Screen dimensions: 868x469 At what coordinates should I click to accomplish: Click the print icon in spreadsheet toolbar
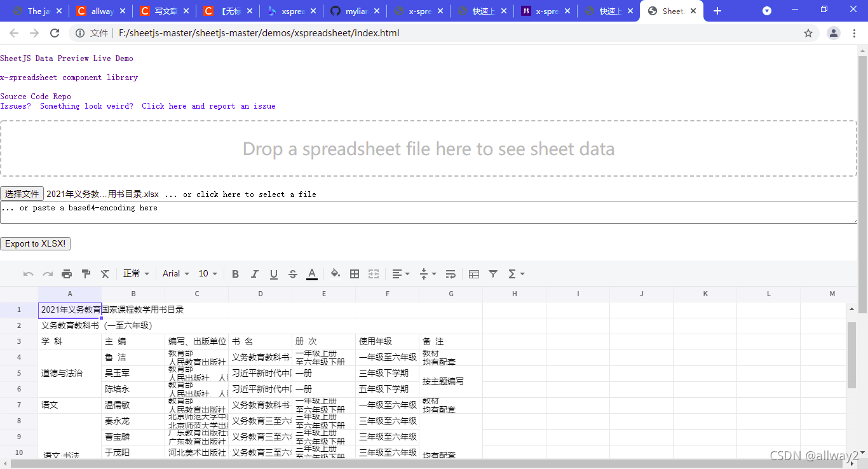pyautogui.click(x=67, y=274)
